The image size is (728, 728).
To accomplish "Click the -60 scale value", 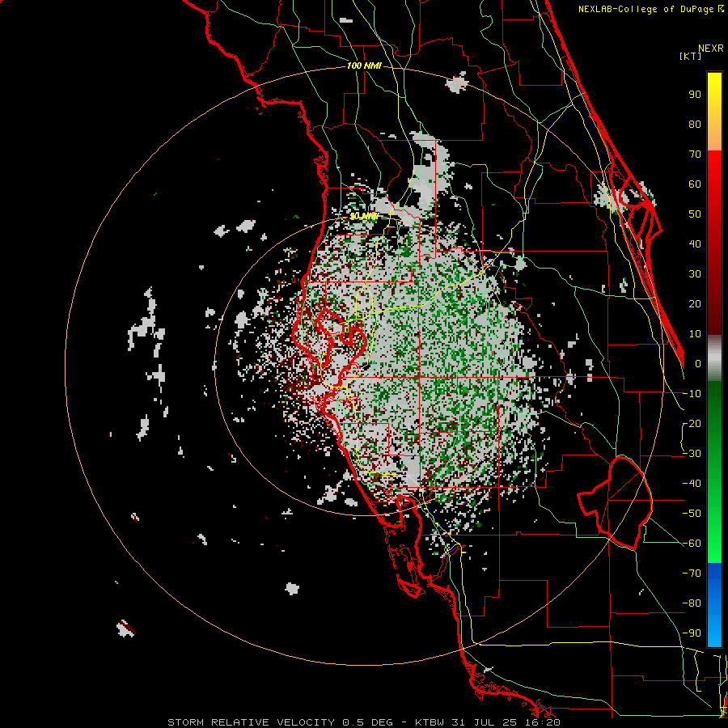I will coord(692,544).
